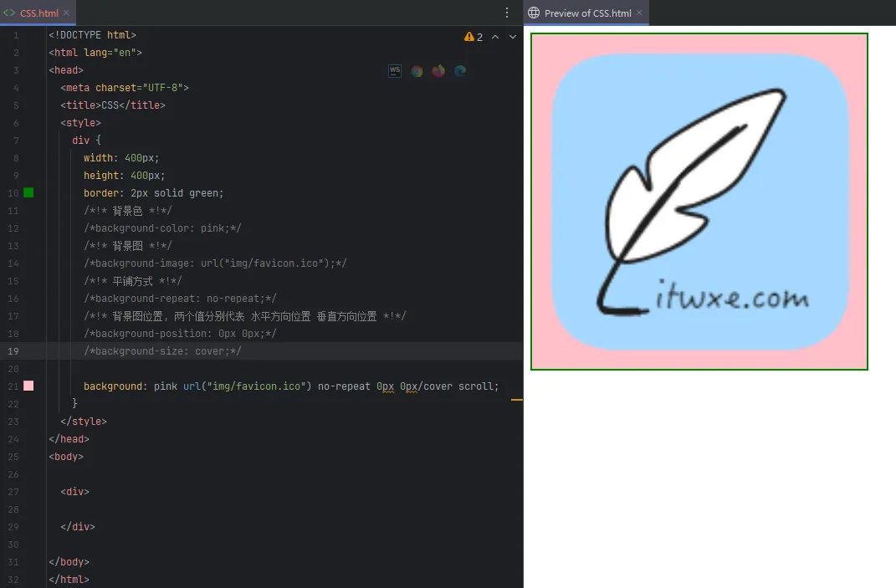
Task: Click the commented background-size: cover line
Action: click(x=163, y=350)
